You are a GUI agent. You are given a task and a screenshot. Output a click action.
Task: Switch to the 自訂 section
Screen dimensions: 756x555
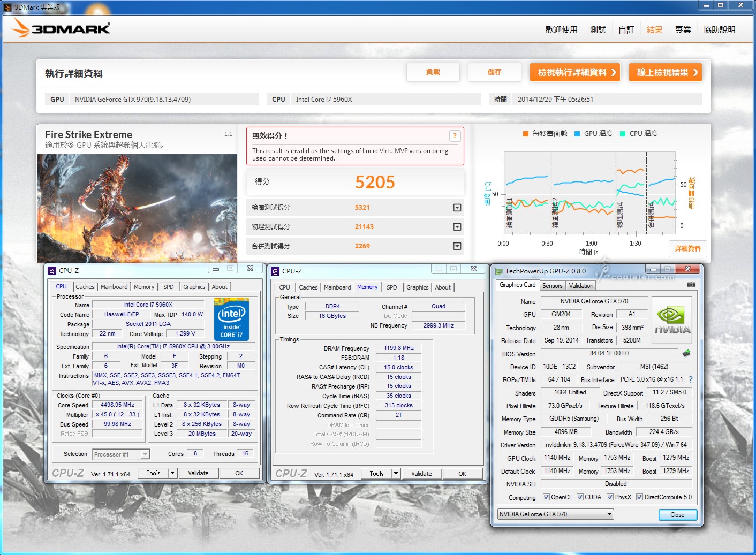(x=626, y=30)
